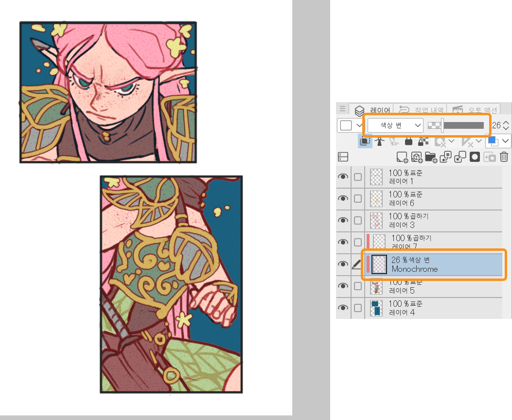The width and height of the screenshot is (512, 420).
Task: Click the Clip to Layer Below icon
Action: pos(364,141)
